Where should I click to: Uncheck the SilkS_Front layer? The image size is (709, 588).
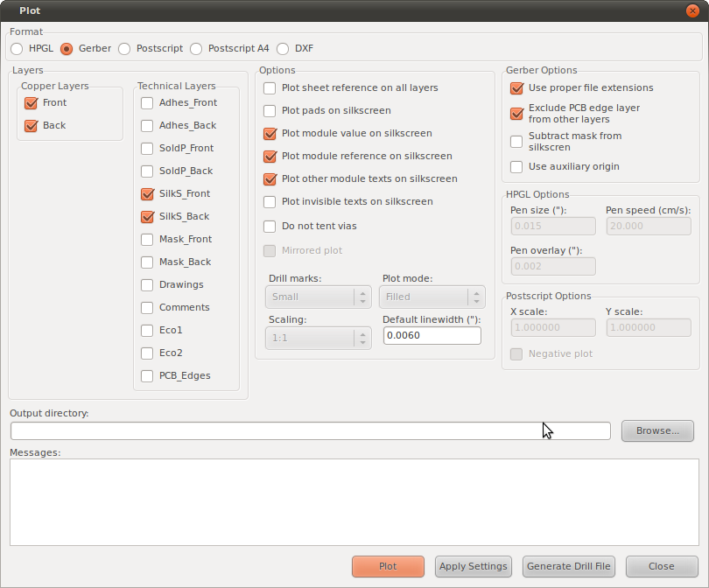click(x=147, y=194)
